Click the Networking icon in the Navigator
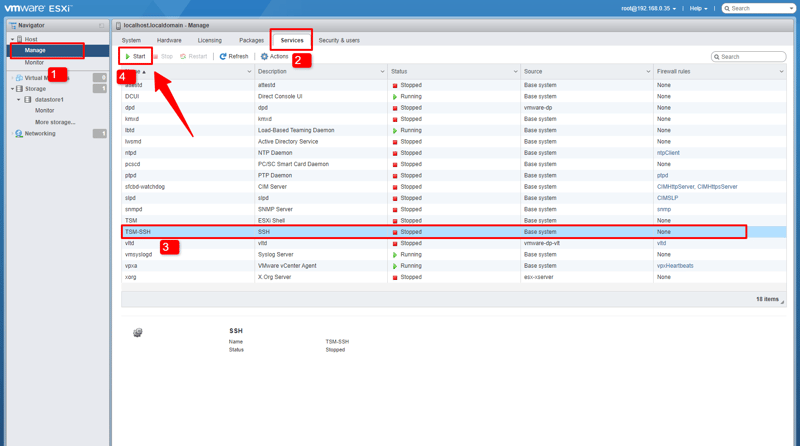Viewport: 800px width, 446px height. click(19, 133)
